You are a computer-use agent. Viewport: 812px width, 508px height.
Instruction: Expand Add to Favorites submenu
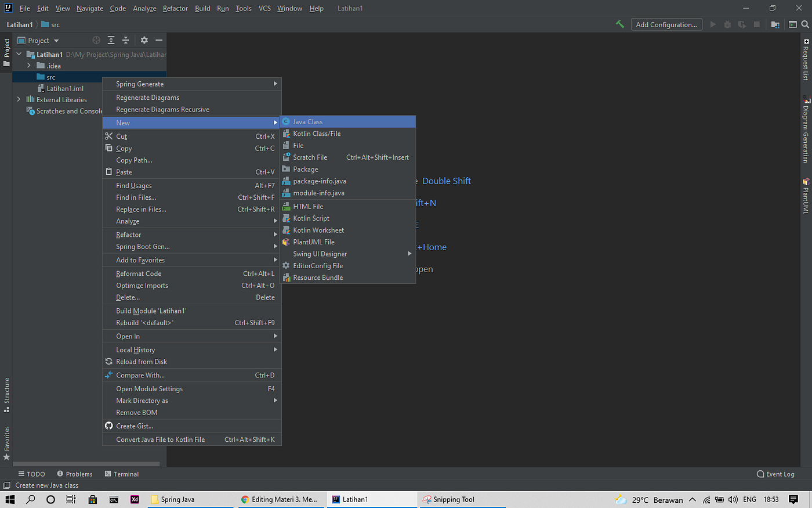point(192,260)
